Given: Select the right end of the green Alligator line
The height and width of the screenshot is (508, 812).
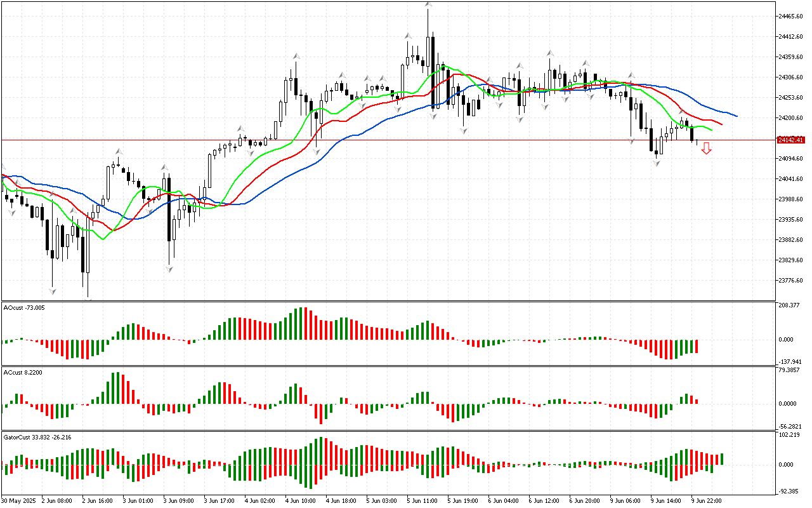Looking at the screenshot, I should coord(711,130).
